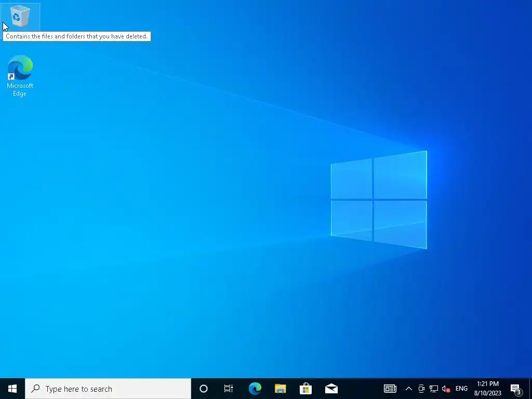Open Cortana from the taskbar circle
This screenshot has width=532, height=399.
(203, 389)
